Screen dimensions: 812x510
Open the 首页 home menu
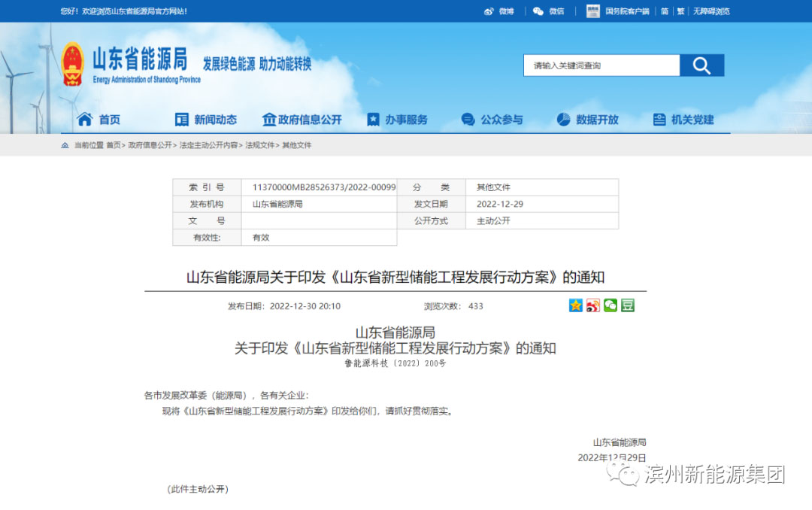(x=99, y=120)
